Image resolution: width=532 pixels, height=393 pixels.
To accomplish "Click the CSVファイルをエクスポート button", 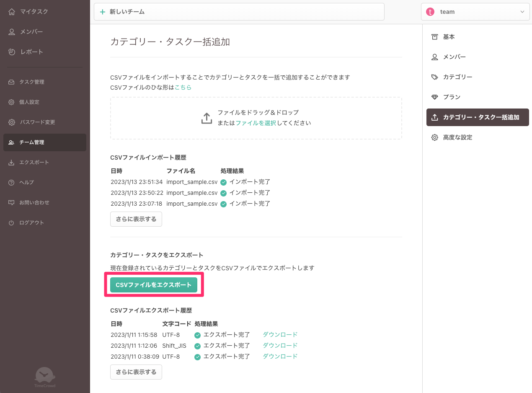I will coord(153,285).
